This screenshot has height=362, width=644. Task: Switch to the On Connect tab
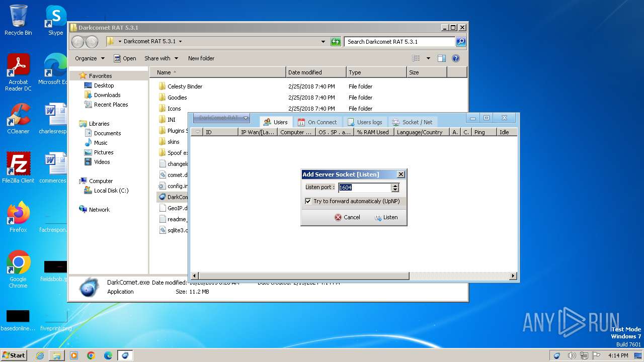click(x=317, y=122)
